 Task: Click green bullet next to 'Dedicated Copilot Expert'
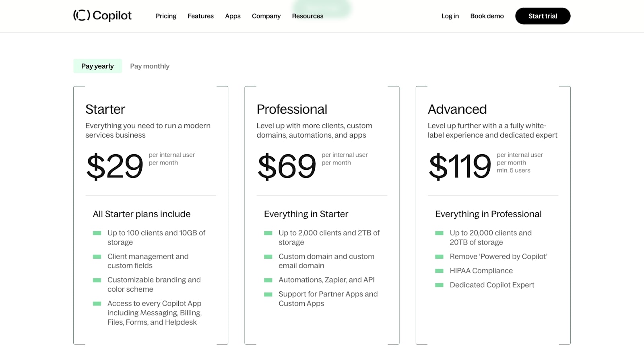(x=439, y=285)
